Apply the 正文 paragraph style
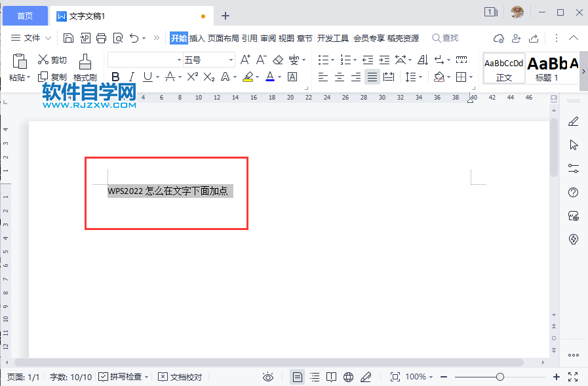 click(x=503, y=68)
